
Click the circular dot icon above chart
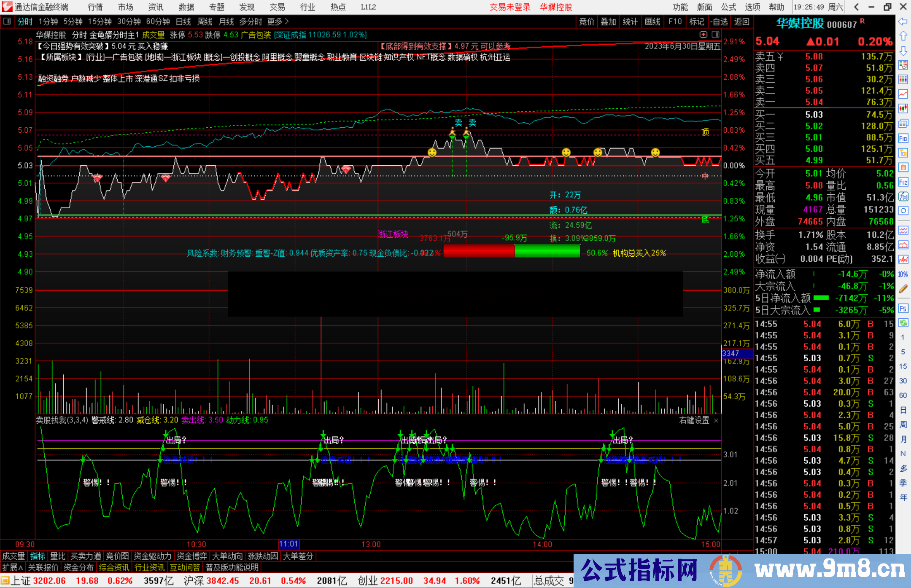click(703, 35)
